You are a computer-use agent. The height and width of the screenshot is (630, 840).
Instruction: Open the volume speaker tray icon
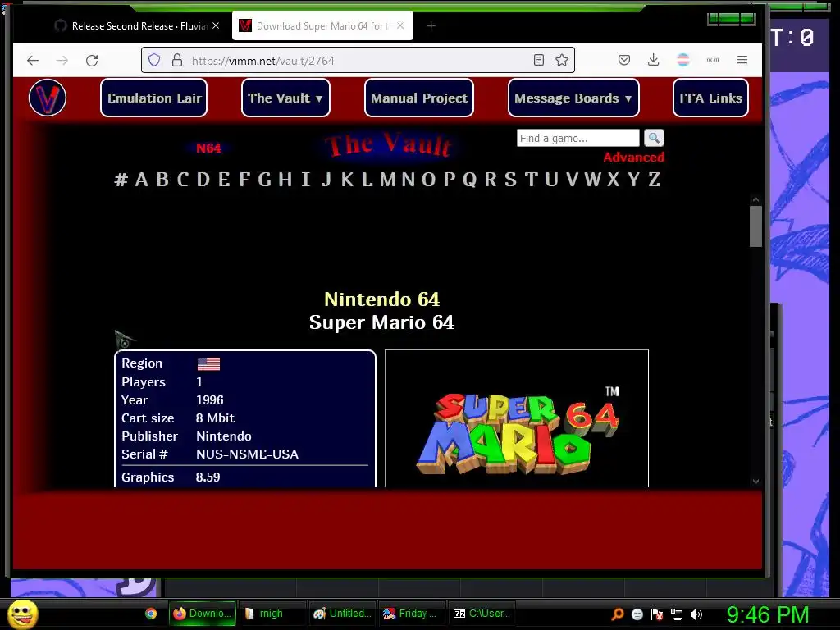pyautogui.click(x=696, y=614)
